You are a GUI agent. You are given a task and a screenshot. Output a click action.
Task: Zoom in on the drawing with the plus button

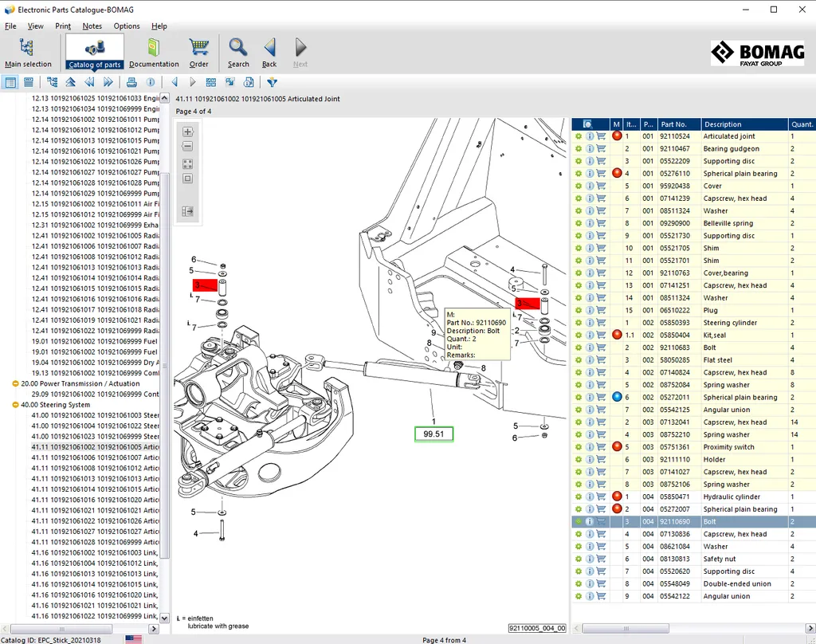click(x=188, y=132)
